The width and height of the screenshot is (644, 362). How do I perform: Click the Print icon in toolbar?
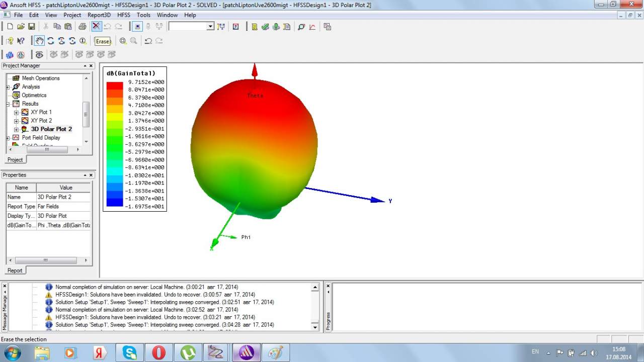(82, 26)
